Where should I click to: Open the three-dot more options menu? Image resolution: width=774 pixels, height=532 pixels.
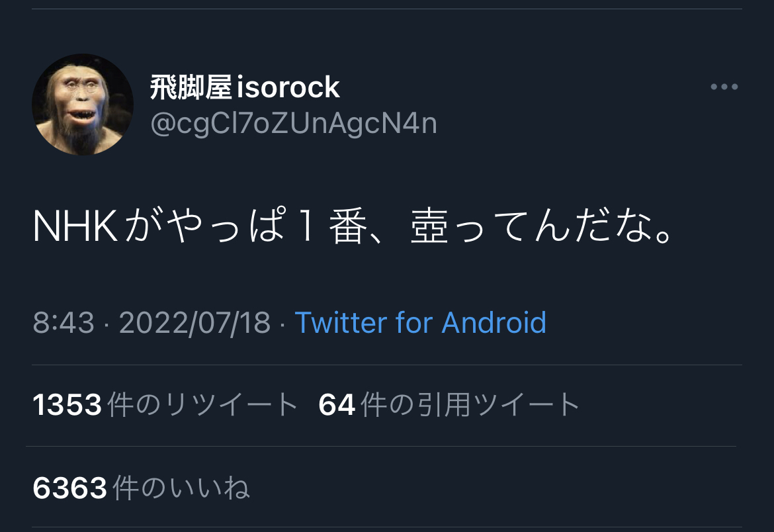click(724, 87)
